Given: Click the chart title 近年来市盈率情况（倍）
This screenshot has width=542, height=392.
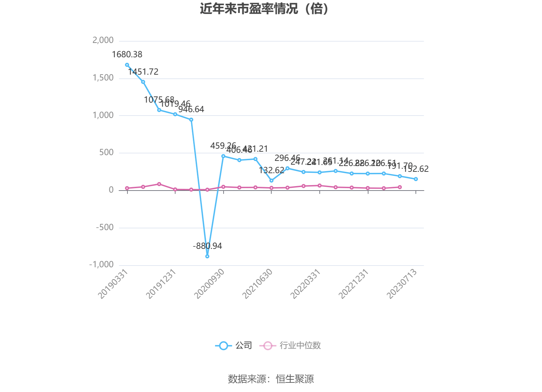Looking at the screenshot, I should click(x=264, y=9).
